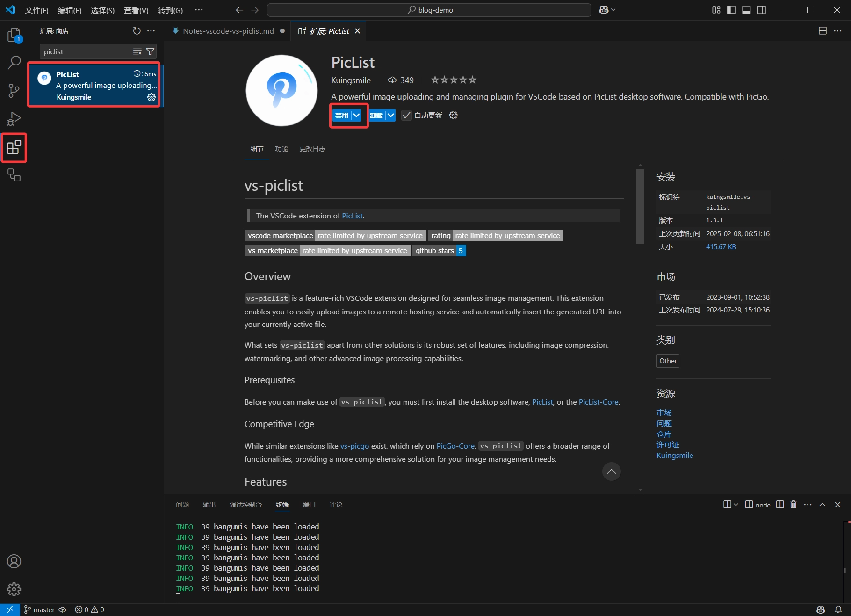This screenshot has height=616, width=851.
Task: Click the blog-demo command center search box
Action: (429, 10)
